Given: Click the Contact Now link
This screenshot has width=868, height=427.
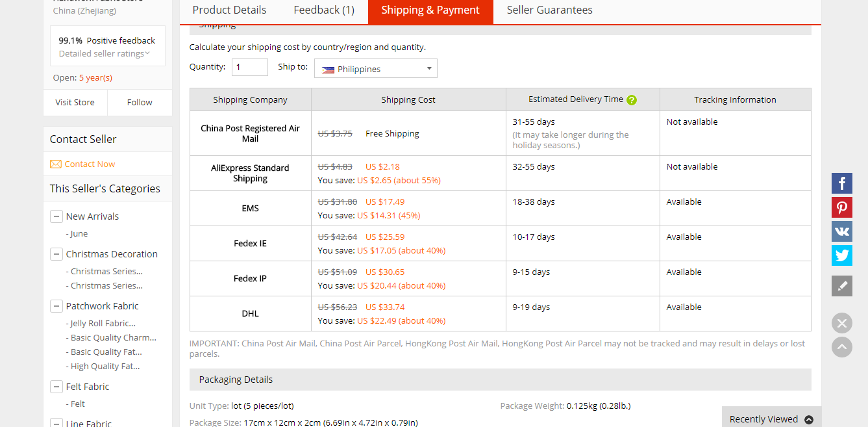Looking at the screenshot, I should [90, 164].
